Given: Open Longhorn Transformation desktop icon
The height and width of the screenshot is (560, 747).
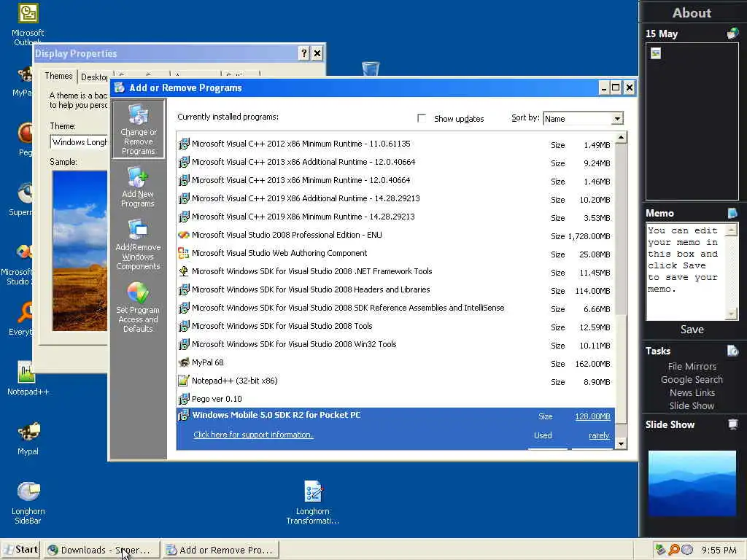Looking at the screenshot, I should tap(312, 503).
